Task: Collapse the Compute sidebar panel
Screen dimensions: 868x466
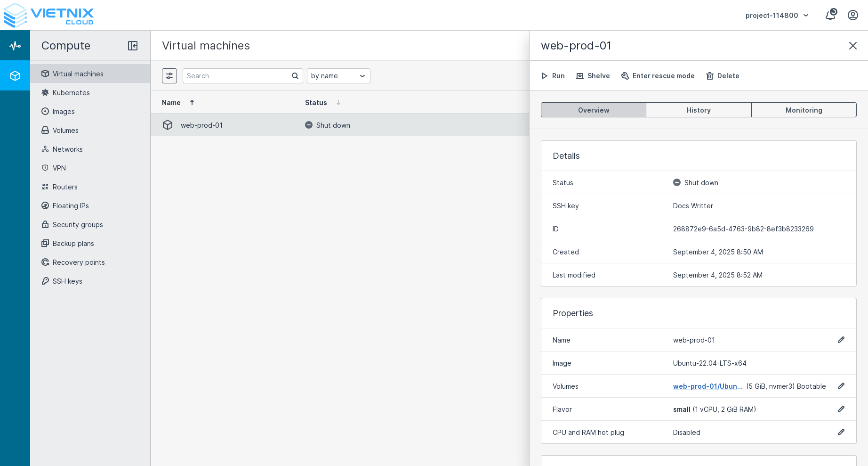Action: pyautogui.click(x=133, y=46)
